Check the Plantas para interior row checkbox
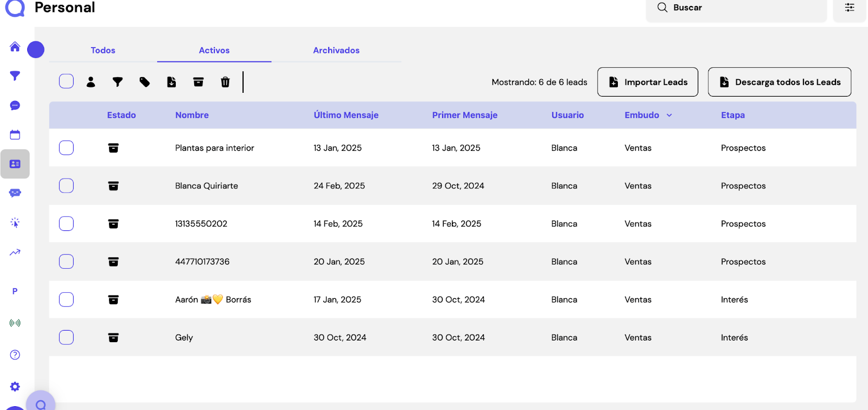The image size is (868, 410). click(x=66, y=148)
